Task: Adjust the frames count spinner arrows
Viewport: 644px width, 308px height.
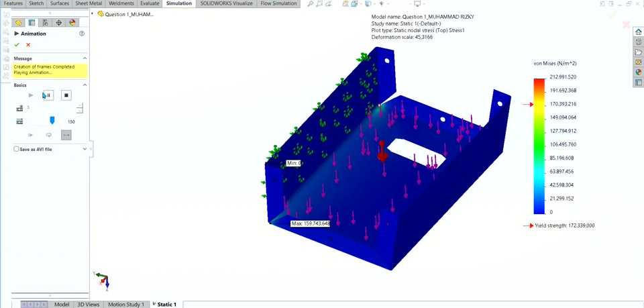Action: (x=80, y=109)
